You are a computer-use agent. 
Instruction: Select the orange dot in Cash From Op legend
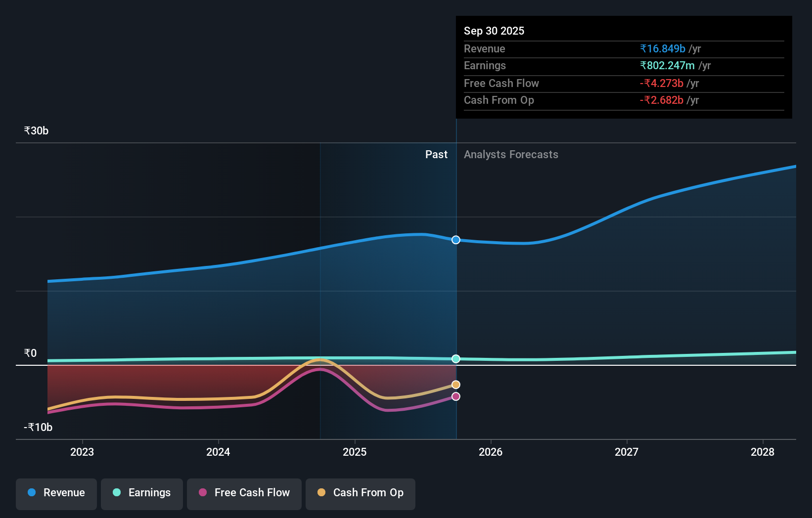322,493
